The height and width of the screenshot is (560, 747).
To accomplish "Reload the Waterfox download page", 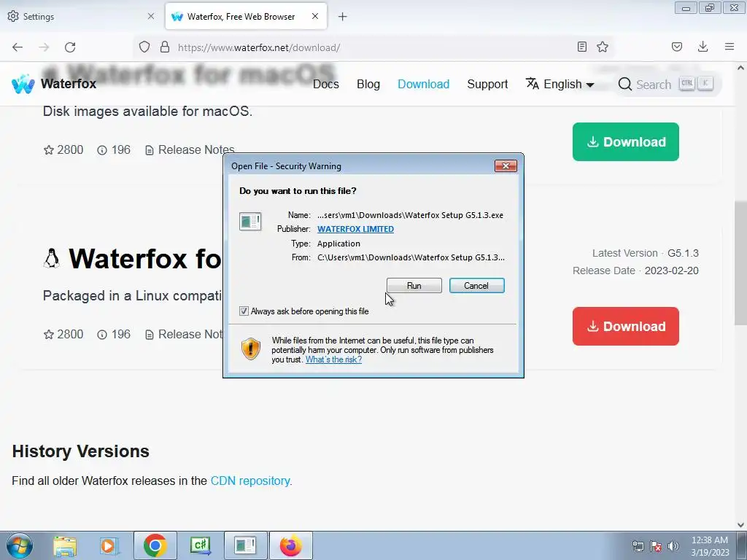I will [70, 47].
